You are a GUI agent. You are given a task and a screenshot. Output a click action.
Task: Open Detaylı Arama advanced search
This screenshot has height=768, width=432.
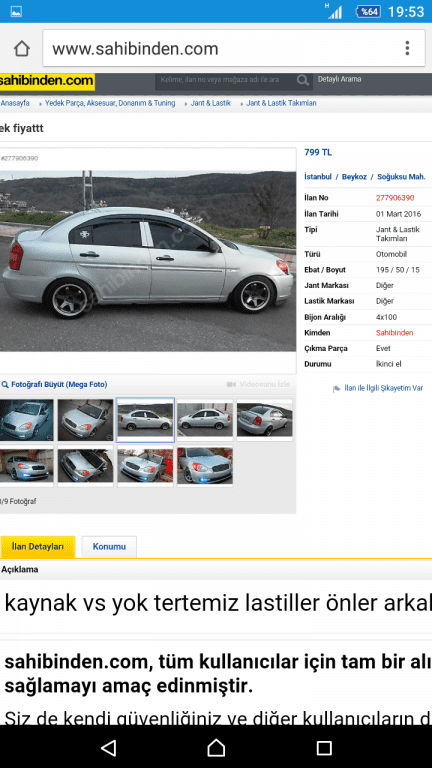(339, 79)
